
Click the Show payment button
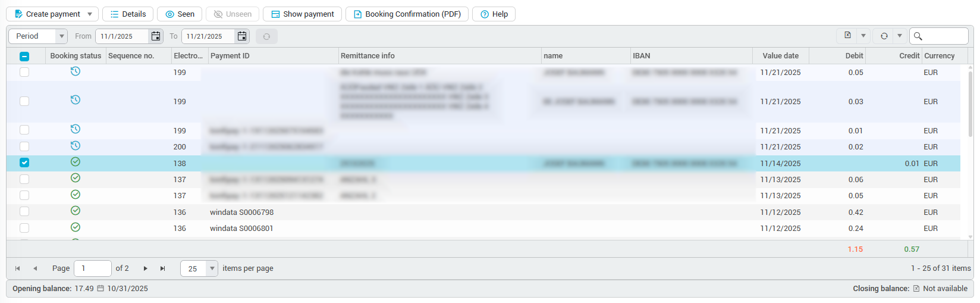pos(303,14)
